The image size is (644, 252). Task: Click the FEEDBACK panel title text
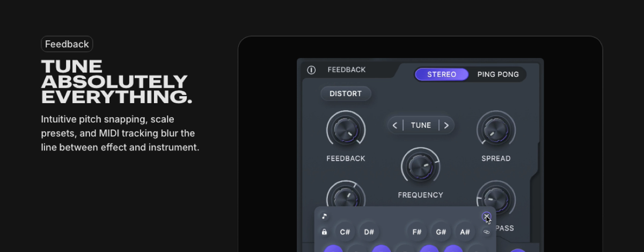point(347,70)
